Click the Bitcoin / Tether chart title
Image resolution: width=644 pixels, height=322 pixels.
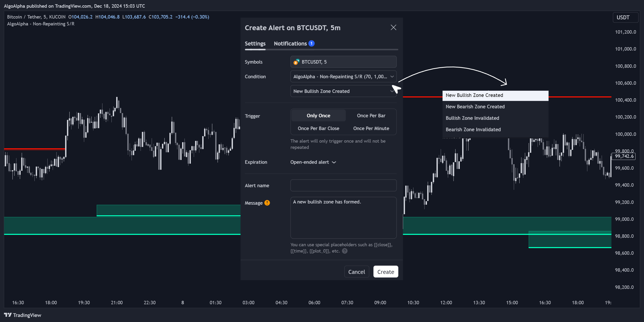[36, 17]
